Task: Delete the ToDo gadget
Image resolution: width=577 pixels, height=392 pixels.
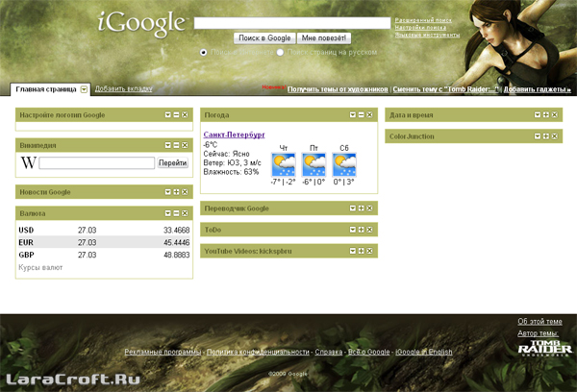Action: point(369,230)
